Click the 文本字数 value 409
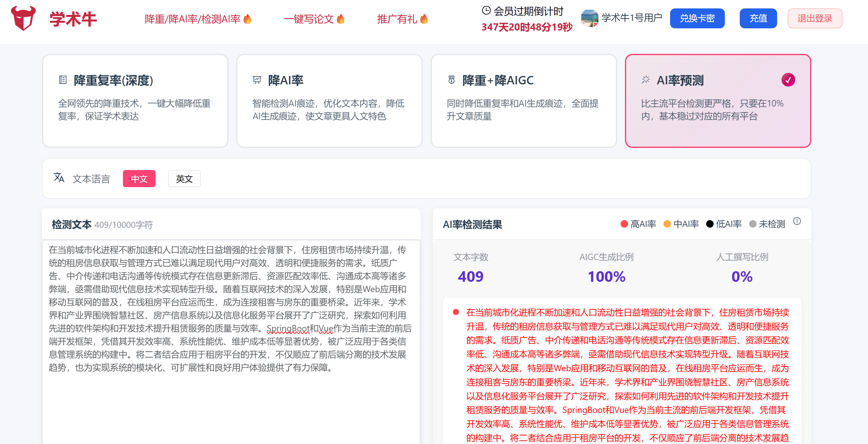The image size is (868, 444). tap(471, 277)
